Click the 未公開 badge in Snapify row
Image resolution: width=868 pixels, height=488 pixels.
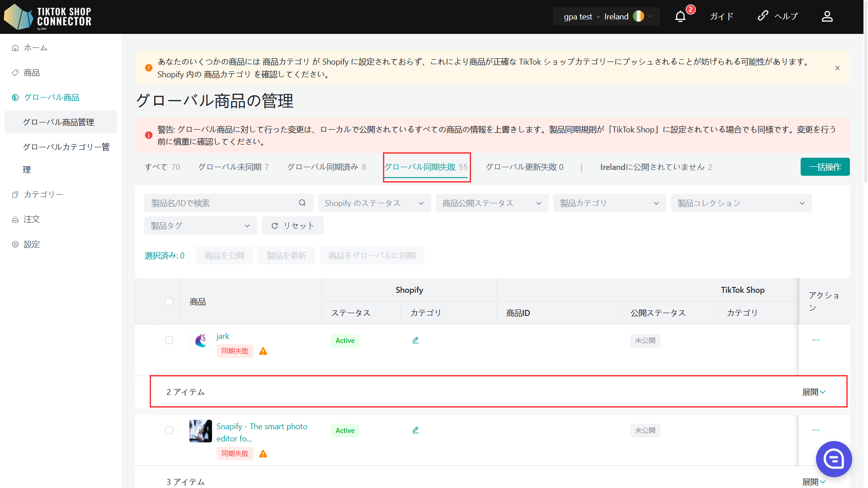tap(645, 431)
